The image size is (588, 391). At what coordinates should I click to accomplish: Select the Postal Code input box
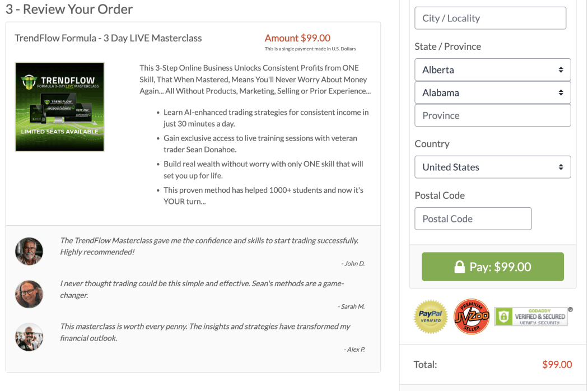473,218
